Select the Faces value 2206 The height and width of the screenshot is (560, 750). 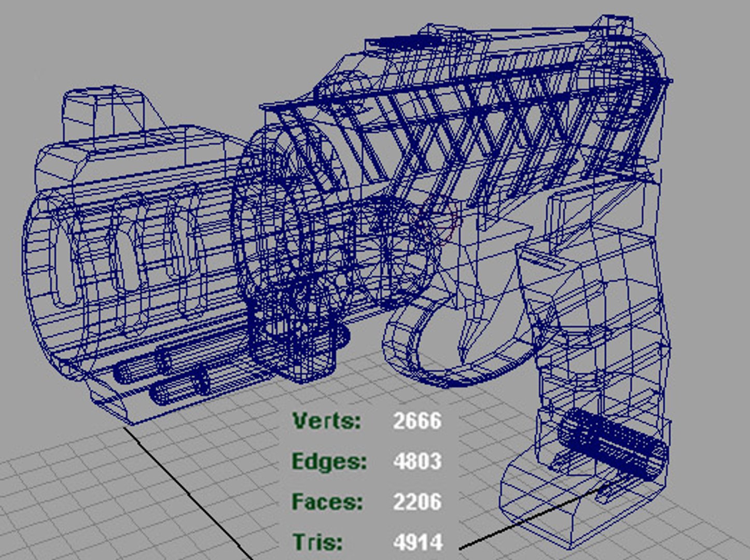point(418,501)
